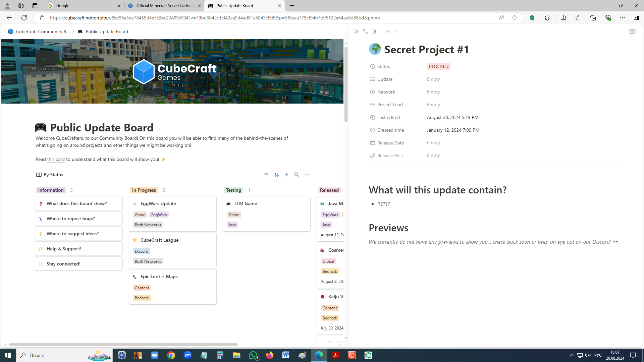Click the empty Release Post value
Image resolution: width=644 pixels, height=362 pixels.
tap(433, 156)
